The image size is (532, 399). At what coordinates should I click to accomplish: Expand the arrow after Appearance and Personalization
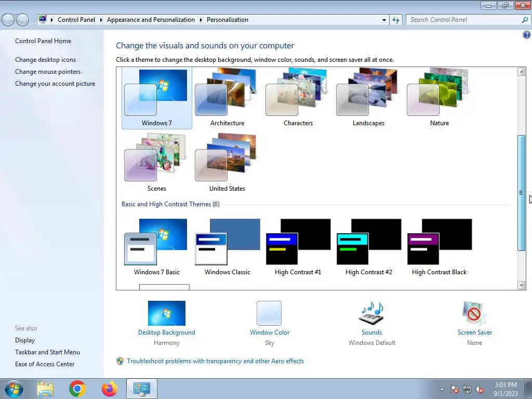coord(201,20)
